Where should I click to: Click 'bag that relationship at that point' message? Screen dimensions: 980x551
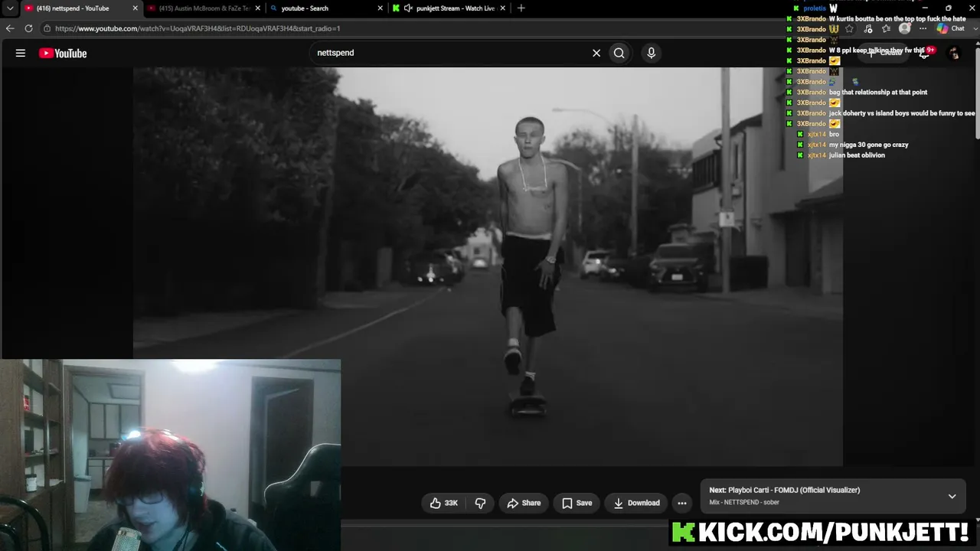878,93
